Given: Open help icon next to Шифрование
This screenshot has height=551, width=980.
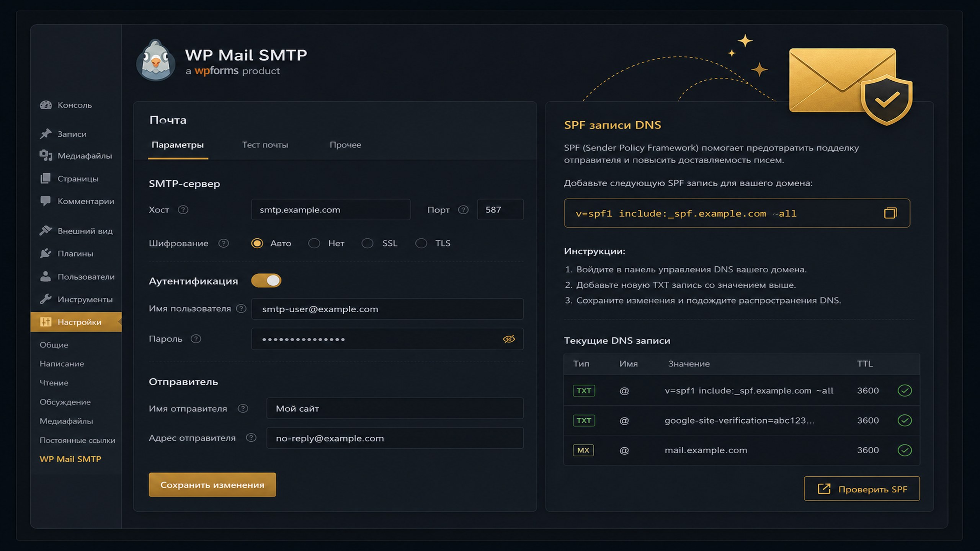Looking at the screenshot, I should click(224, 243).
